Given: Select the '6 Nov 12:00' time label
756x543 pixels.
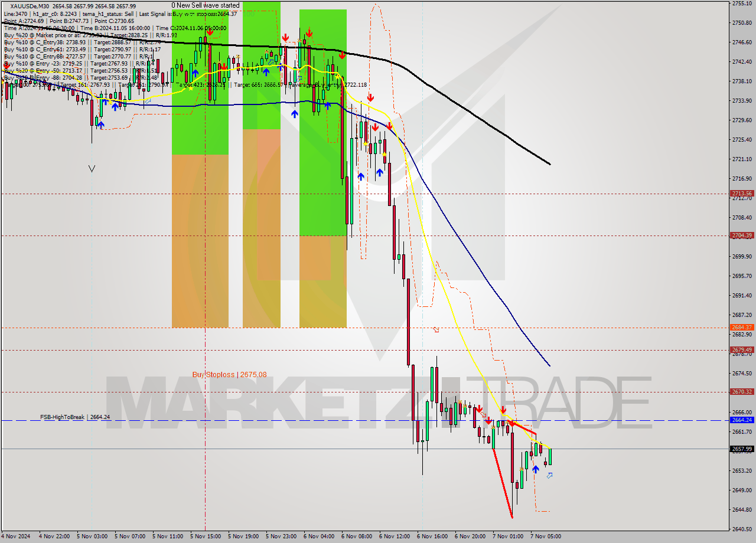Looking at the screenshot, I should (x=395, y=537).
